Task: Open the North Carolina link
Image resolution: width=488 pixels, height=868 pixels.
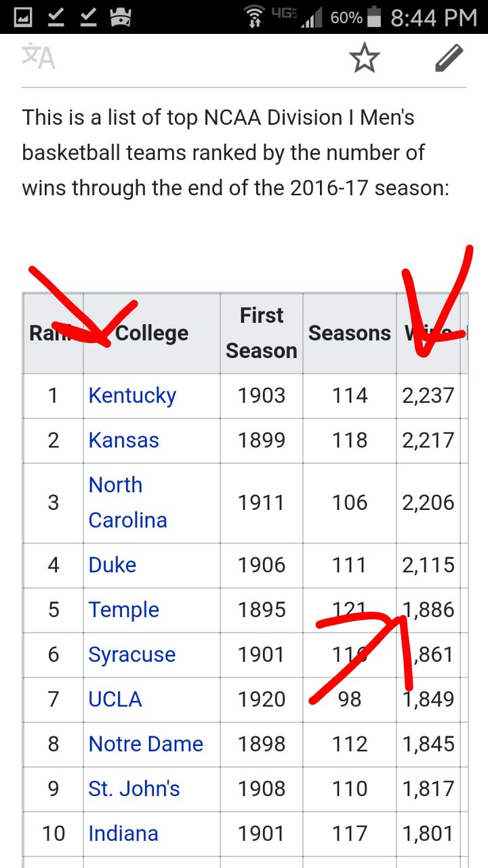Action: [x=128, y=502]
